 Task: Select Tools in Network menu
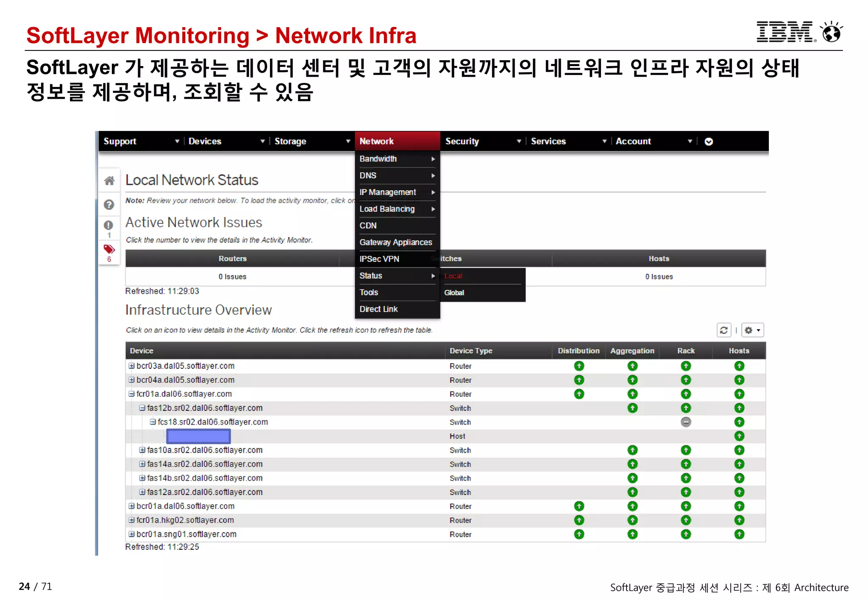397,292
